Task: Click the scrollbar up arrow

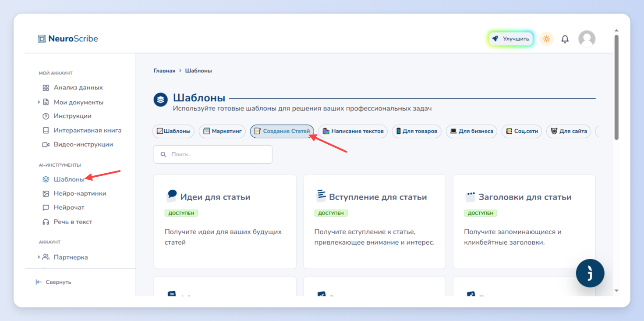Action: coord(616,31)
